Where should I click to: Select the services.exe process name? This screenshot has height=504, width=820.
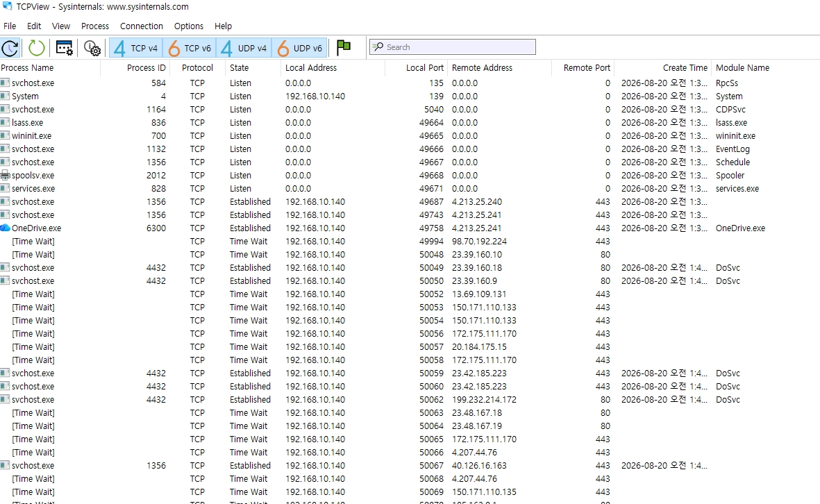pos(33,188)
